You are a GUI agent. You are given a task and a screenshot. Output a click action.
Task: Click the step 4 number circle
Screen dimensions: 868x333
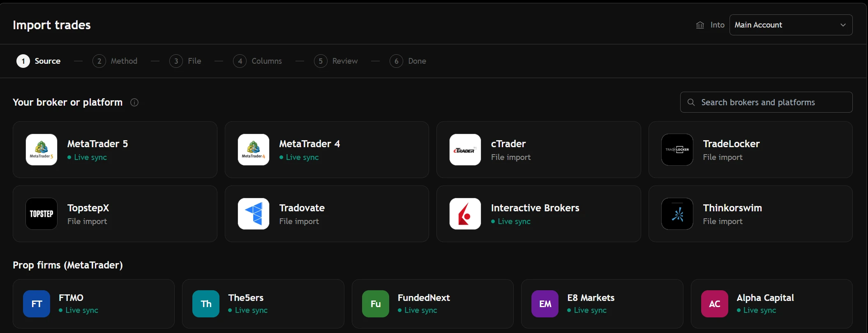(240, 61)
